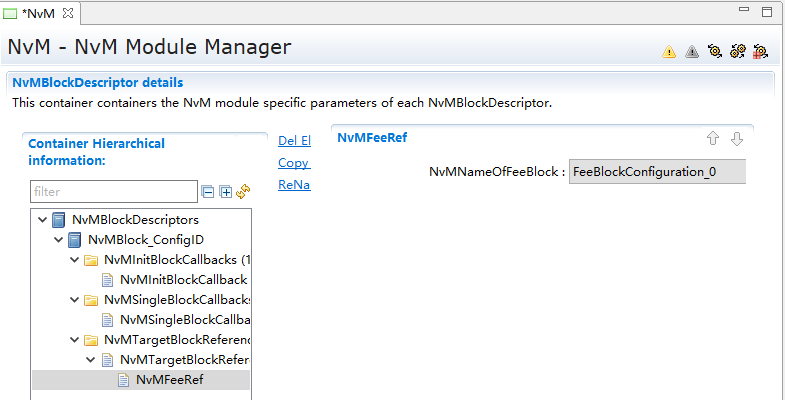
Task: Click the NvMInitBlockCallbacks folder icon
Action: click(91, 260)
